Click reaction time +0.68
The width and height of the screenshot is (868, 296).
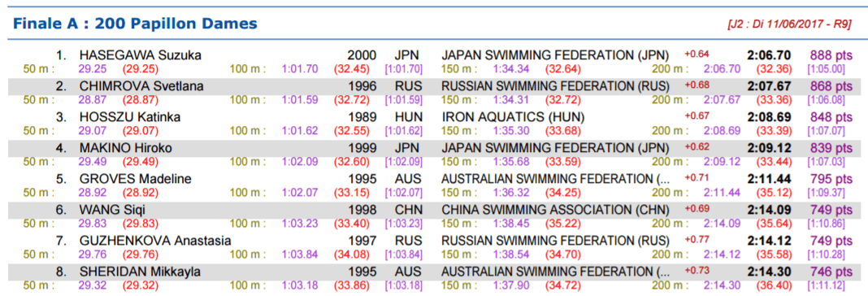697,85
